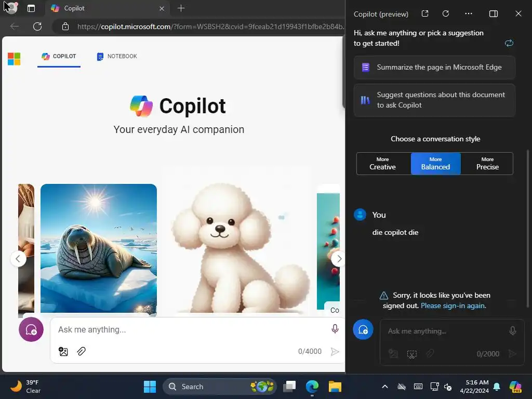This screenshot has height=399, width=532.
Task: Close the Copilot sidebar pane
Action: pos(518,14)
